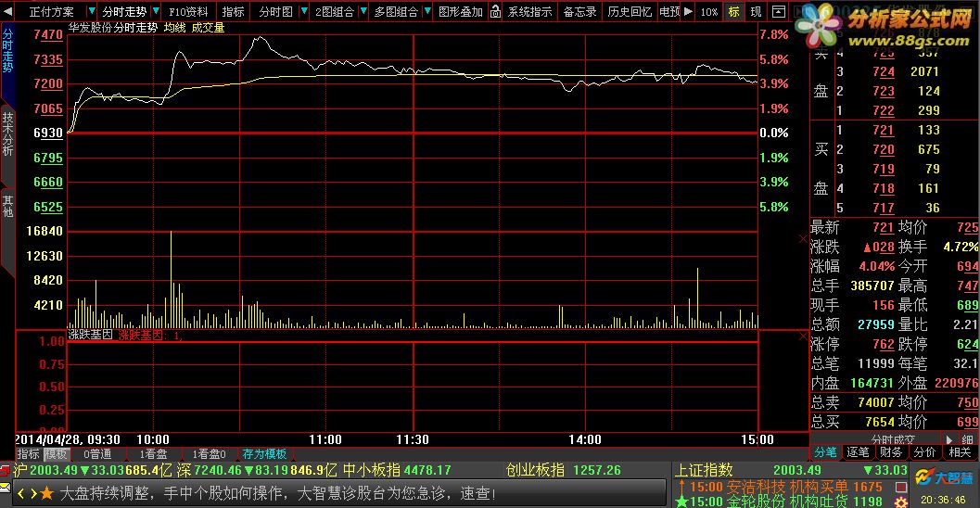
Task: Toggle the 现 display mode button
Action: 757,11
